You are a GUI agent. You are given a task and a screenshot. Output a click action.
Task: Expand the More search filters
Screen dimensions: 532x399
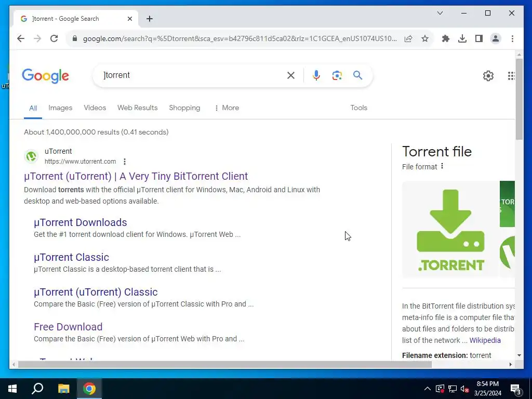227,108
